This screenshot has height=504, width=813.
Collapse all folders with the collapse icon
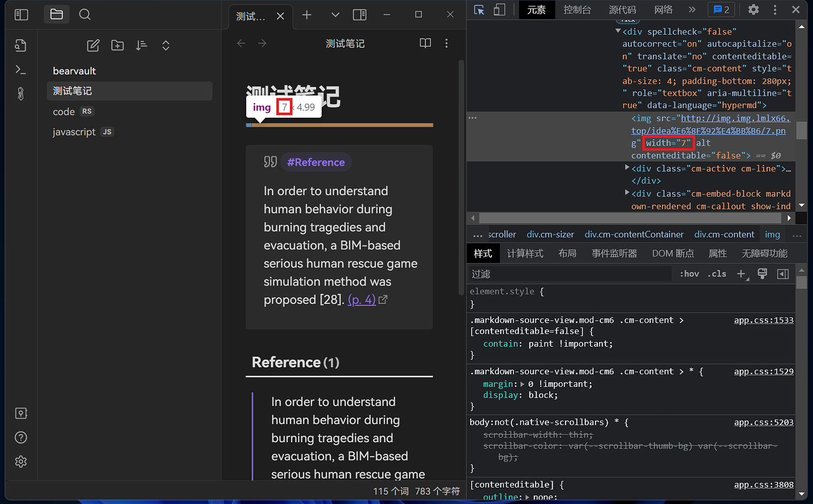166,45
